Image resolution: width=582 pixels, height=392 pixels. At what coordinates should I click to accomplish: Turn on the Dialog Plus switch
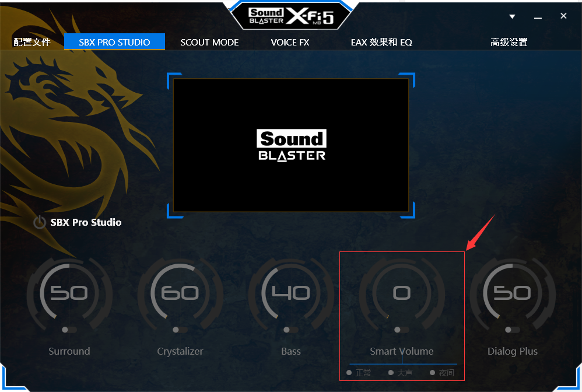pos(512,330)
